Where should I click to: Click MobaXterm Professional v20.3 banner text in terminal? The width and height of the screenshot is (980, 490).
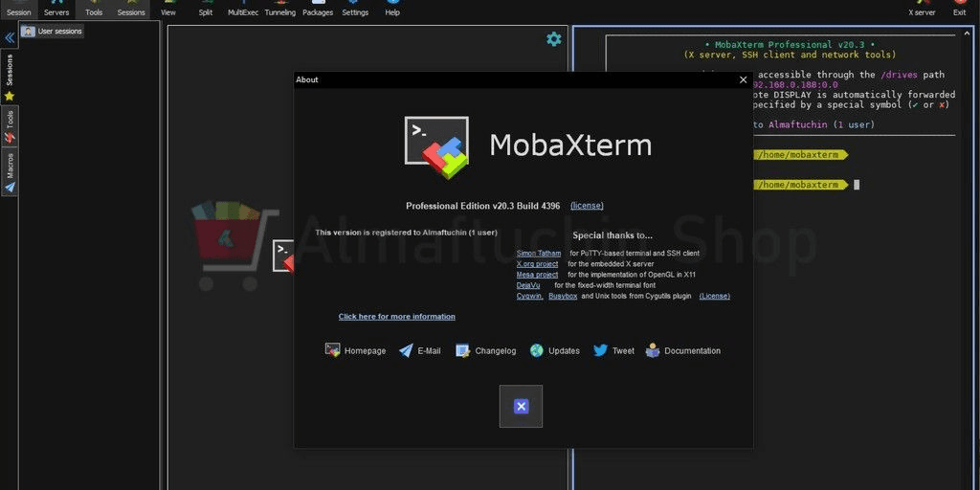click(x=790, y=45)
